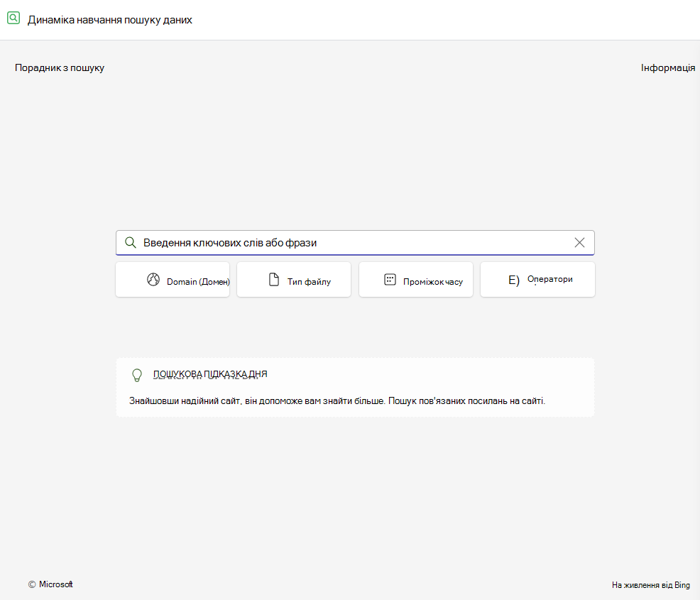Click the magnifier icon in search box

click(x=131, y=242)
